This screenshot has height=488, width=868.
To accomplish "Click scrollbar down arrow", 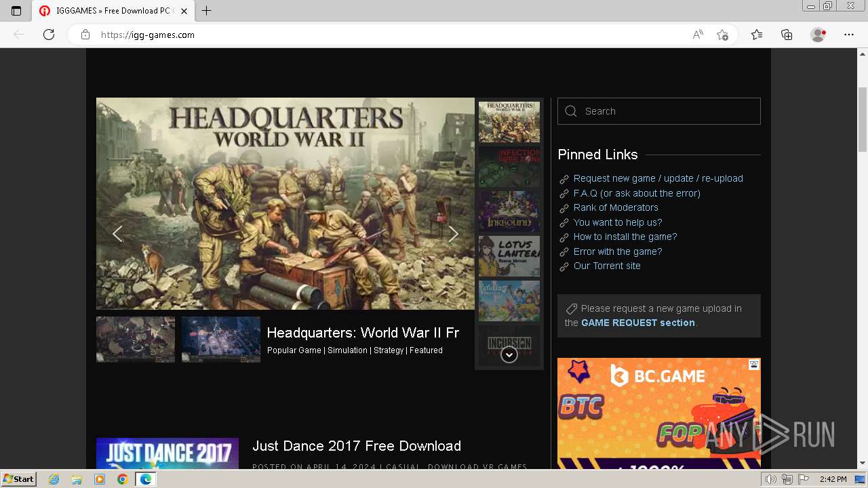I will tap(862, 464).
